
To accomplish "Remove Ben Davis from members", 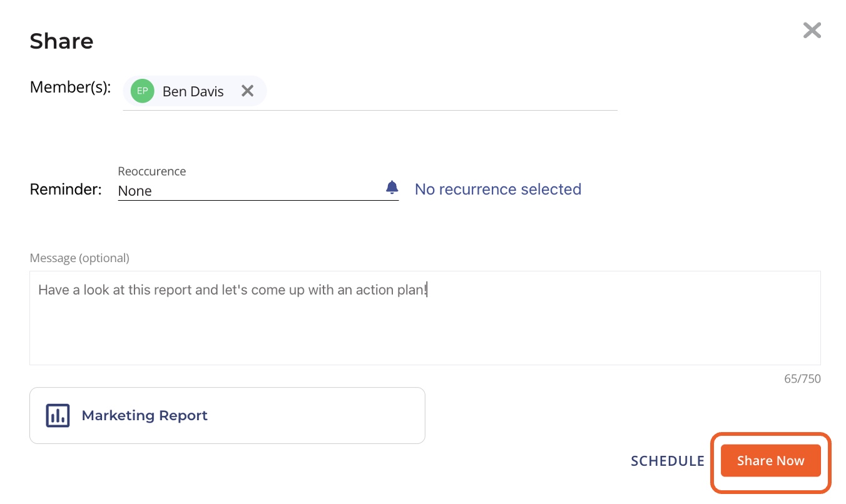I will [x=248, y=91].
